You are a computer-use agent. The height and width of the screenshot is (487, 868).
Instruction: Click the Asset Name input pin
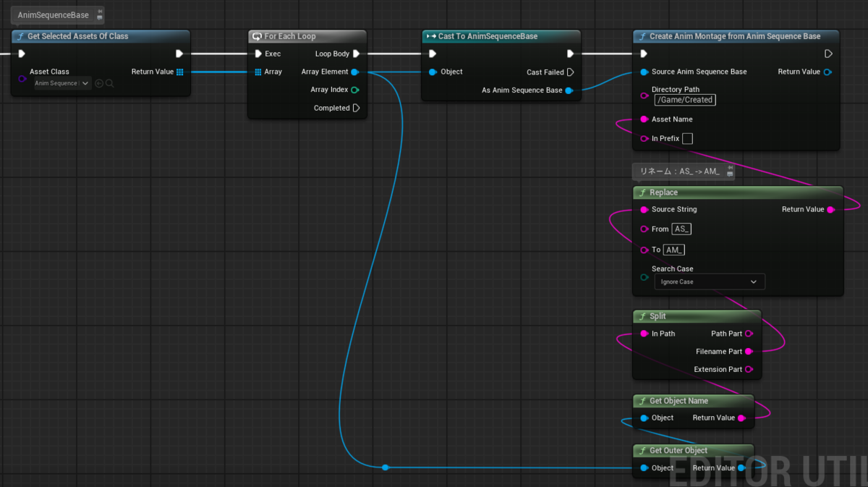[x=644, y=119]
